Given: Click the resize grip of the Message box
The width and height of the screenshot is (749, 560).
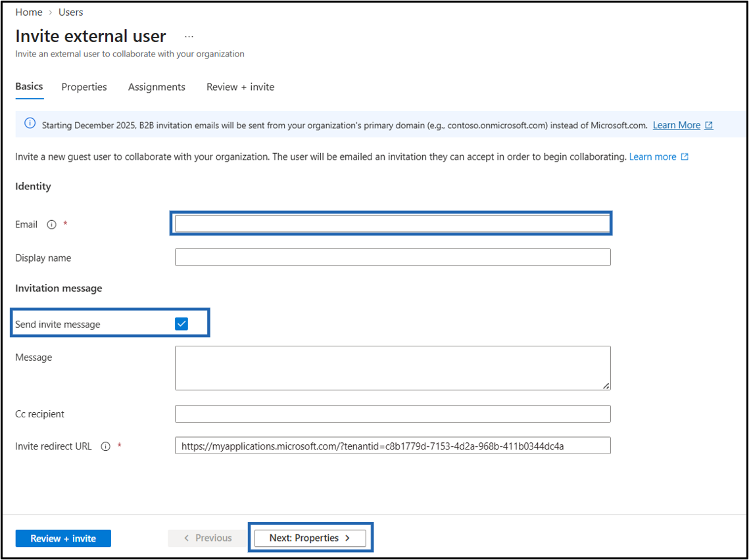Looking at the screenshot, I should [606, 386].
